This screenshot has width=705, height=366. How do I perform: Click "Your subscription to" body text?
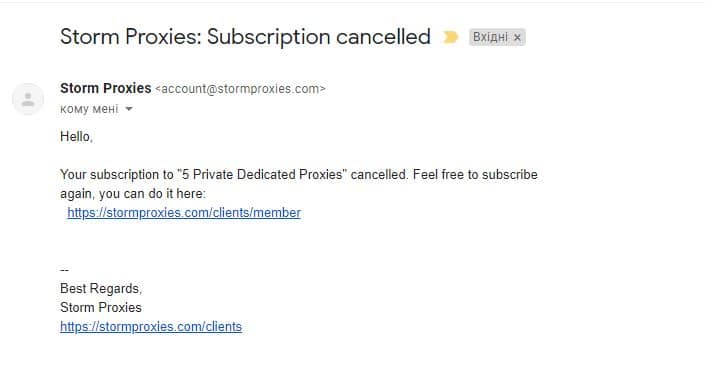coord(117,174)
